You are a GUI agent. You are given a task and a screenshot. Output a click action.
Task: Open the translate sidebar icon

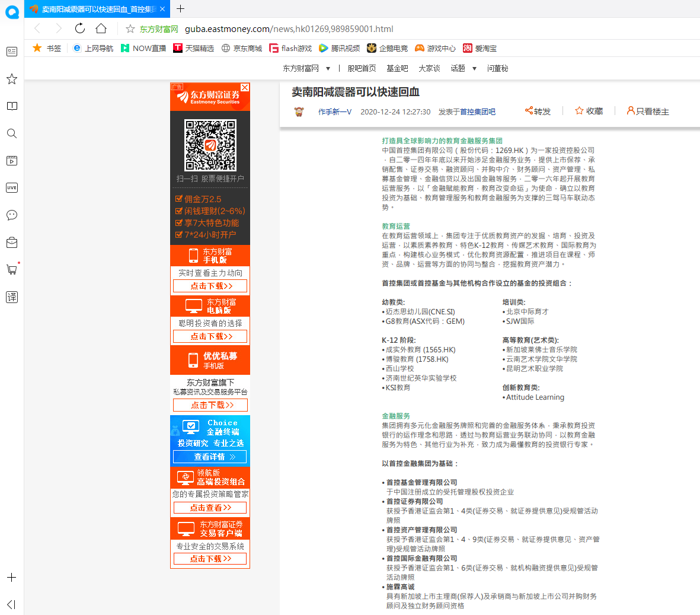[12, 297]
